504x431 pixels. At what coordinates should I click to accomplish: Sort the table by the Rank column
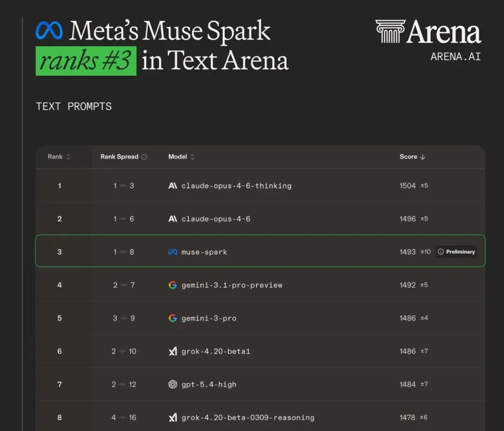pos(59,157)
